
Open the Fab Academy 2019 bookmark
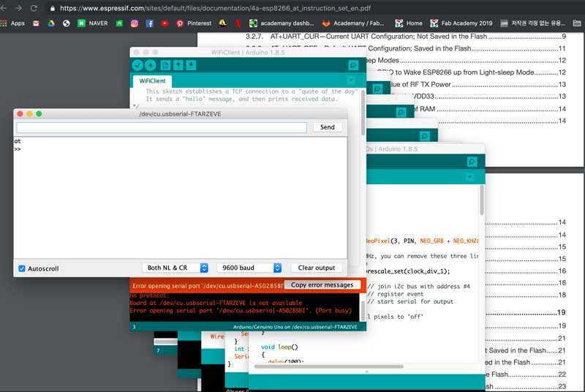pyautogui.click(x=461, y=23)
